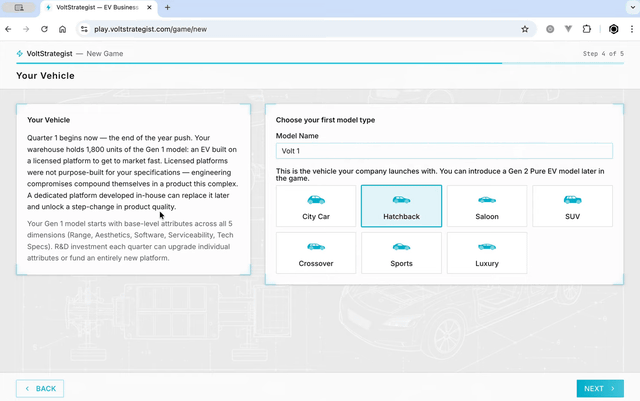Select the City Car model type
This screenshot has width=640, height=401.
[316, 206]
